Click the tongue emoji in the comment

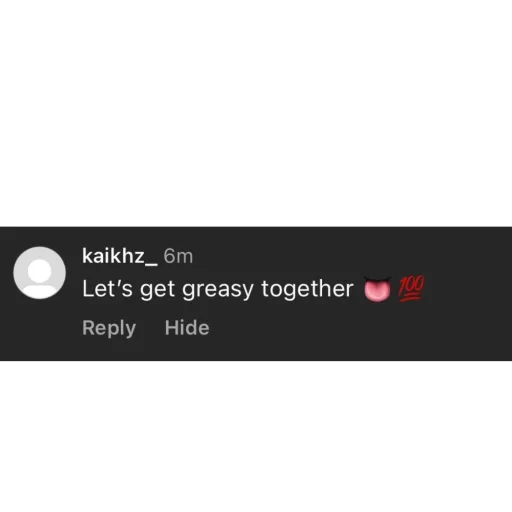(x=377, y=289)
